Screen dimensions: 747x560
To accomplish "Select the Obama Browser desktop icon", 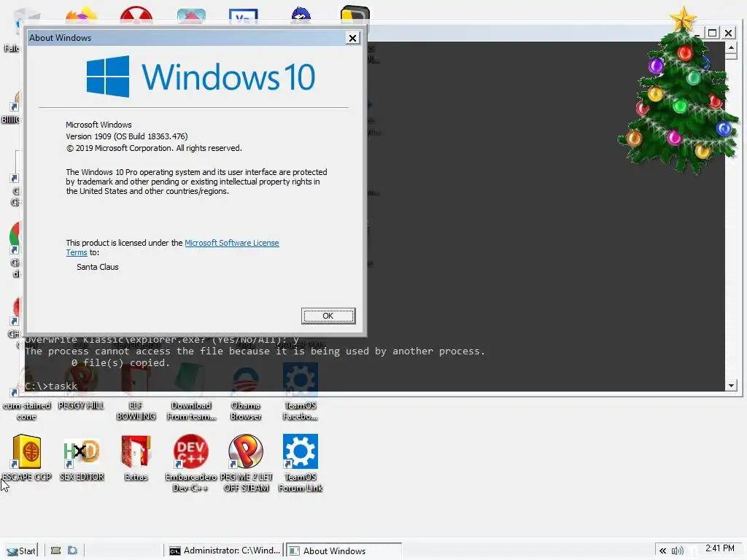I will click(246, 392).
